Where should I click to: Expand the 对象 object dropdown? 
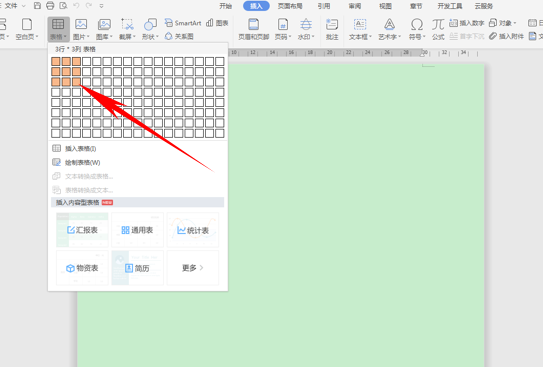pyautogui.click(x=515, y=23)
